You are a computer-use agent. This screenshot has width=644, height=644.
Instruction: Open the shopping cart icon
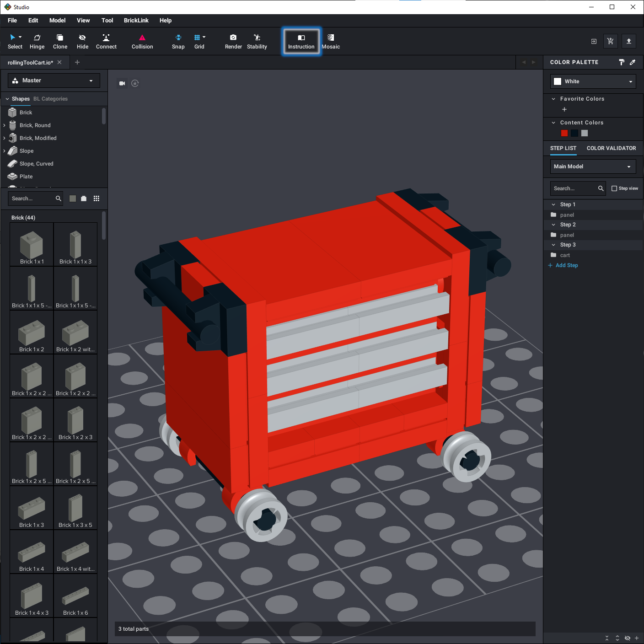[610, 41]
